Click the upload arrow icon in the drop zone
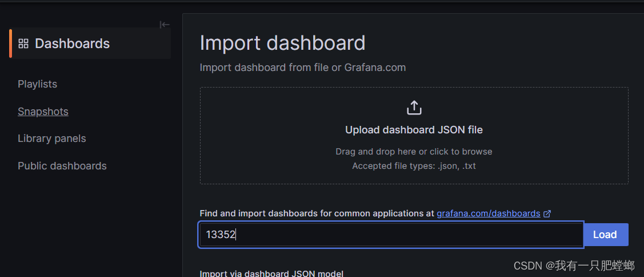The height and width of the screenshot is (277, 644). (414, 108)
